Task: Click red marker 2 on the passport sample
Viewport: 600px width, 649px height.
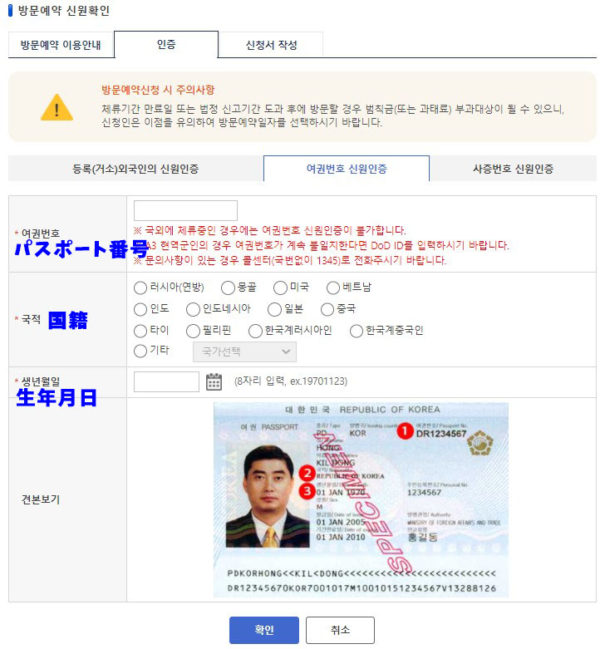Action: [307, 473]
